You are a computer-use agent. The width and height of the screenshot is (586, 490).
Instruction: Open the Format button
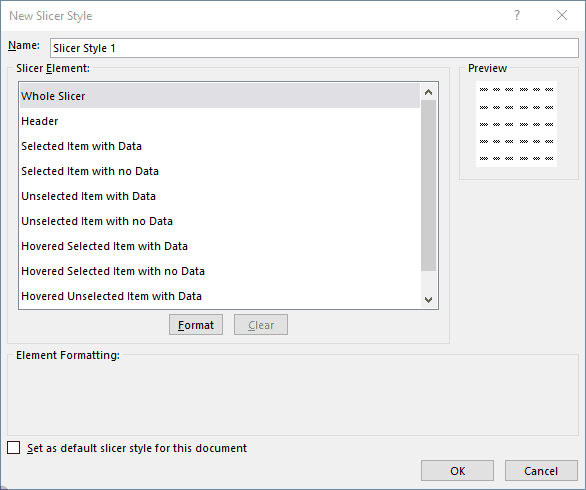[x=196, y=325]
